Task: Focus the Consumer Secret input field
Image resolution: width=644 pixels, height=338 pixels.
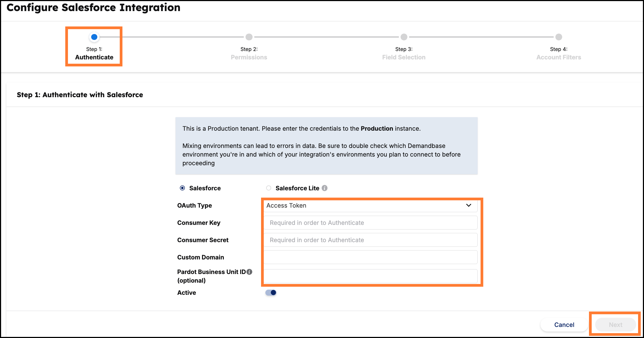Action: 371,240
